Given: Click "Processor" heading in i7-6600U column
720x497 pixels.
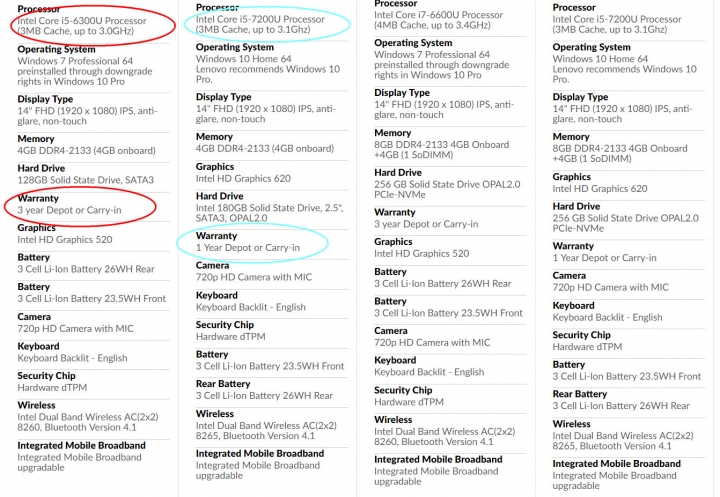Looking at the screenshot, I should pyautogui.click(x=396, y=4).
